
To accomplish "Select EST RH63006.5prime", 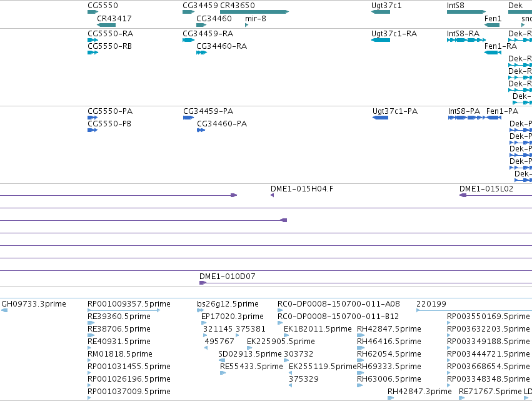I will point(389,379).
